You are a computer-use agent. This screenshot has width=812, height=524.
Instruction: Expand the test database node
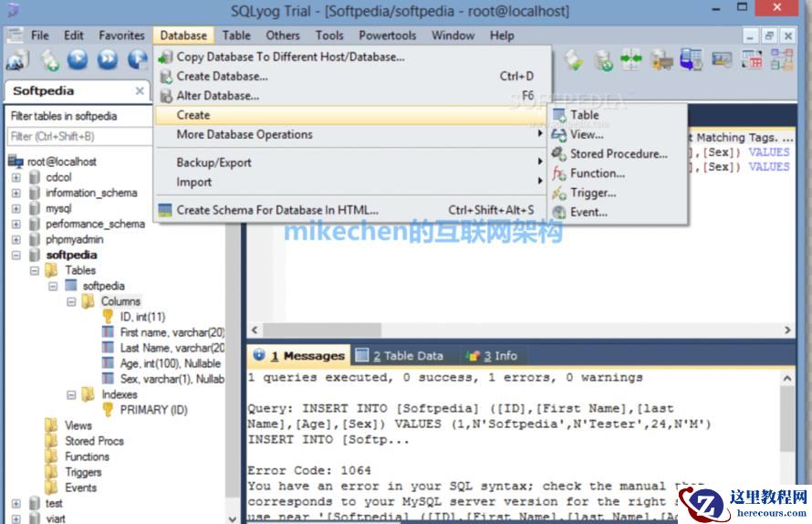click(16, 504)
